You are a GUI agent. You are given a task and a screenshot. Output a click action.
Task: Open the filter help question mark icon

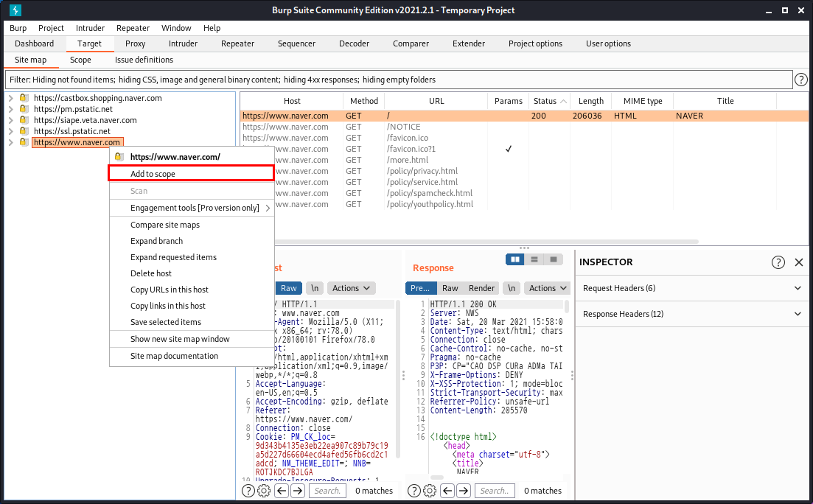click(x=800, y=80)
